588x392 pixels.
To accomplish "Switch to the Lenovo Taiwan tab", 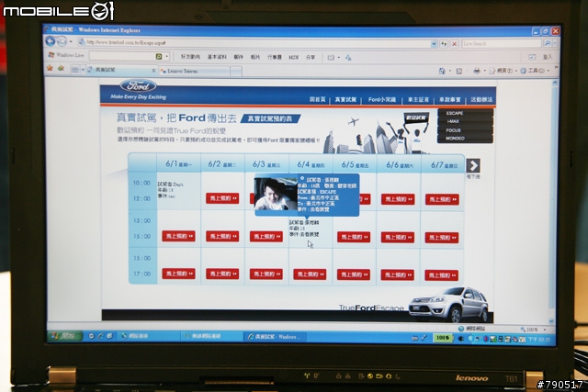I will [194, 71].
